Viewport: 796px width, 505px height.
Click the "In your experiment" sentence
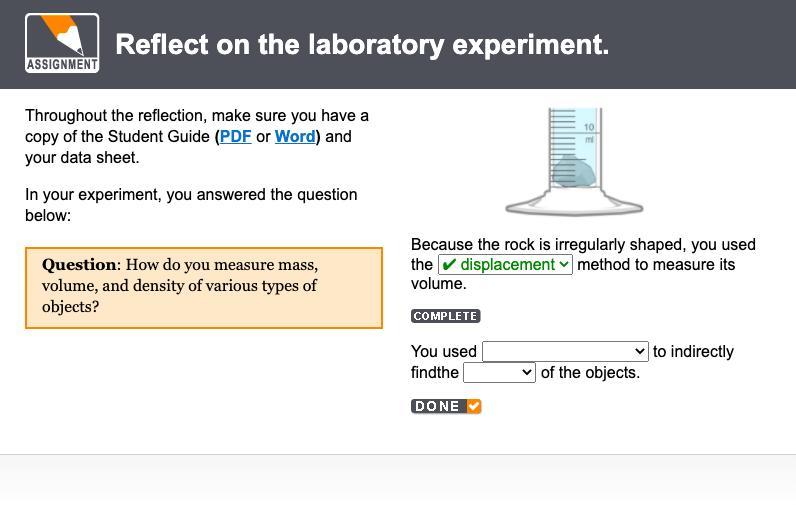(x=191, y=205)
